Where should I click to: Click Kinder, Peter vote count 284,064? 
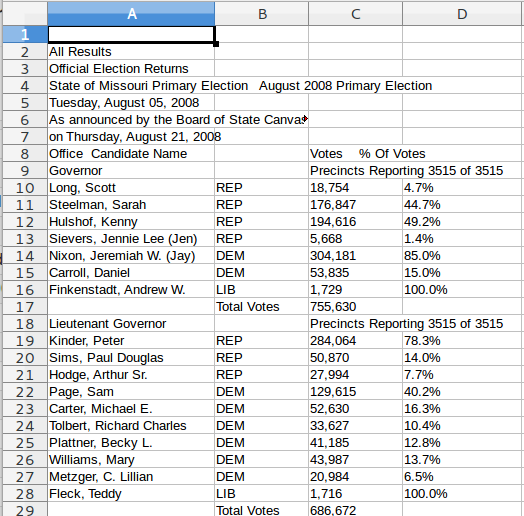pyautogui.click(x=356, y=341)
